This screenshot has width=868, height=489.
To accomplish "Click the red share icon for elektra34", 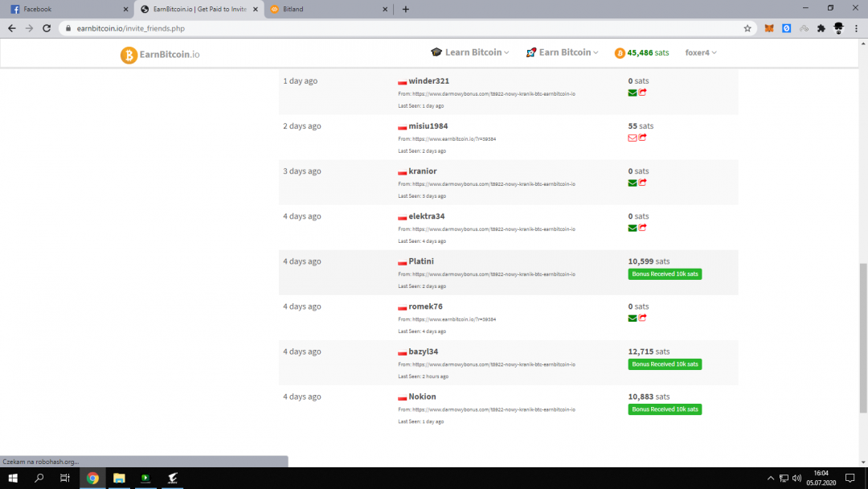I will click(x=643, y=228).
